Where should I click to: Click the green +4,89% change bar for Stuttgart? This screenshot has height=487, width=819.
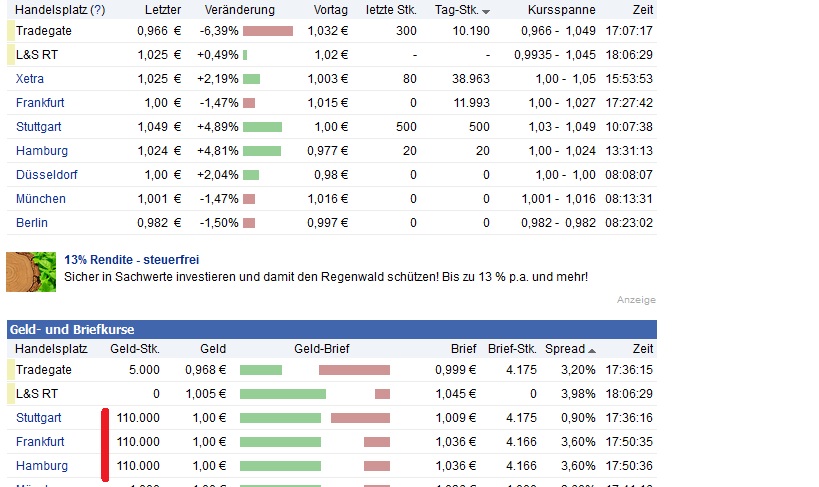(x=262, y=127)
